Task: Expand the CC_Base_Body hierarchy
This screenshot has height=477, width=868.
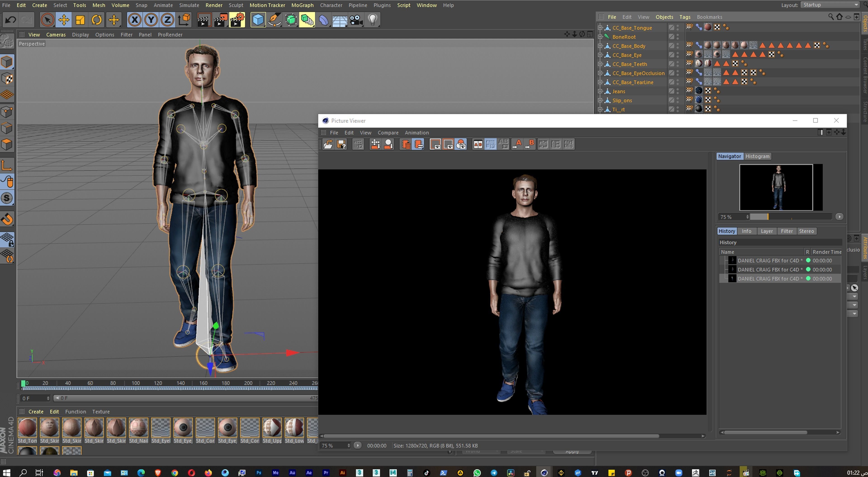Action: coord(600,46)
